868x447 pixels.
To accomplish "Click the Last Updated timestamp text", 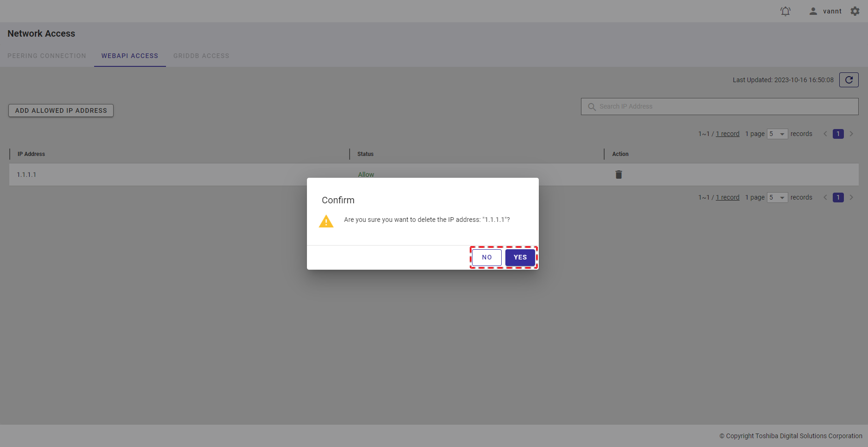I will click(x=783, y=80).
